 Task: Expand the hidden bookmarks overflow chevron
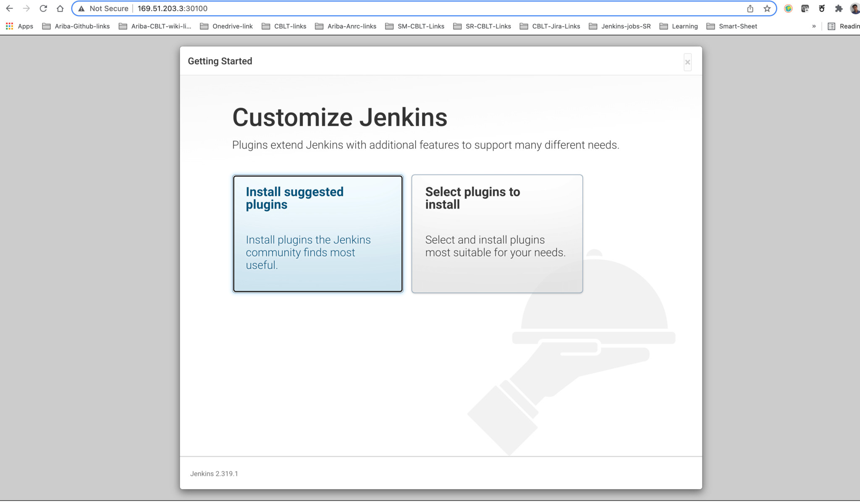tap(814, 26)
